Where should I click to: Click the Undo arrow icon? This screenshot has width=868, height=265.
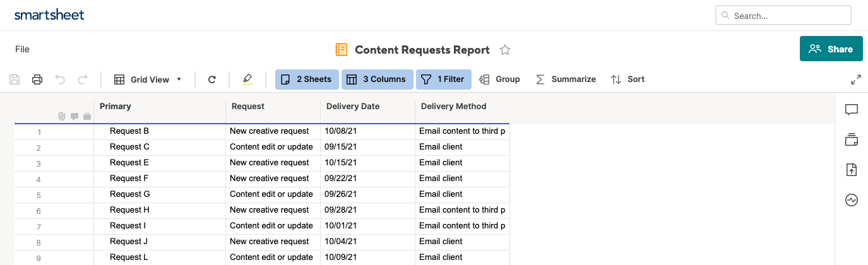60,79
